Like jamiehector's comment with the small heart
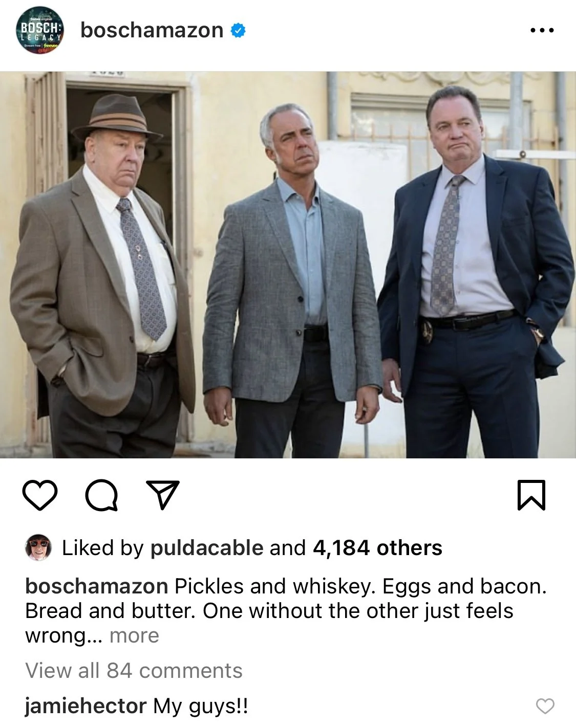Screen dimensions: 576x728 pyautogui.click(x=545, y=706)
